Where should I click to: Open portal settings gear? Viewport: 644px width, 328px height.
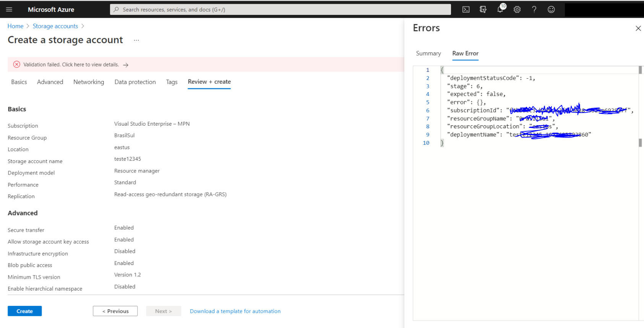click(x=517, y=10)
